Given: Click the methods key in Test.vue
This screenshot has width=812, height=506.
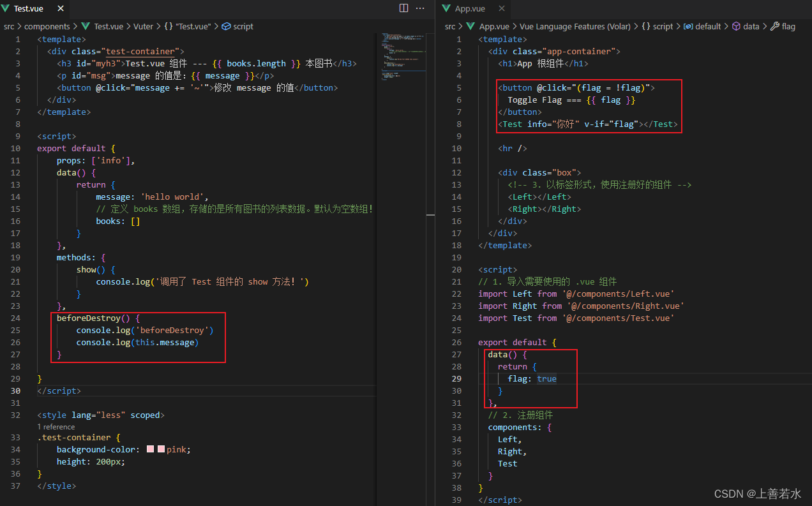Looking at the screenshot, I should click(x=74, y=257).
